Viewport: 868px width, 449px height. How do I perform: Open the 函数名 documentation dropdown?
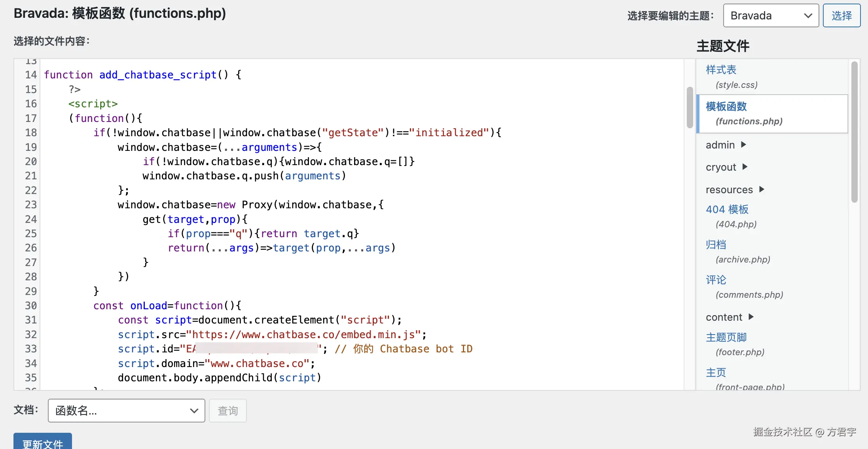[126, 411]
